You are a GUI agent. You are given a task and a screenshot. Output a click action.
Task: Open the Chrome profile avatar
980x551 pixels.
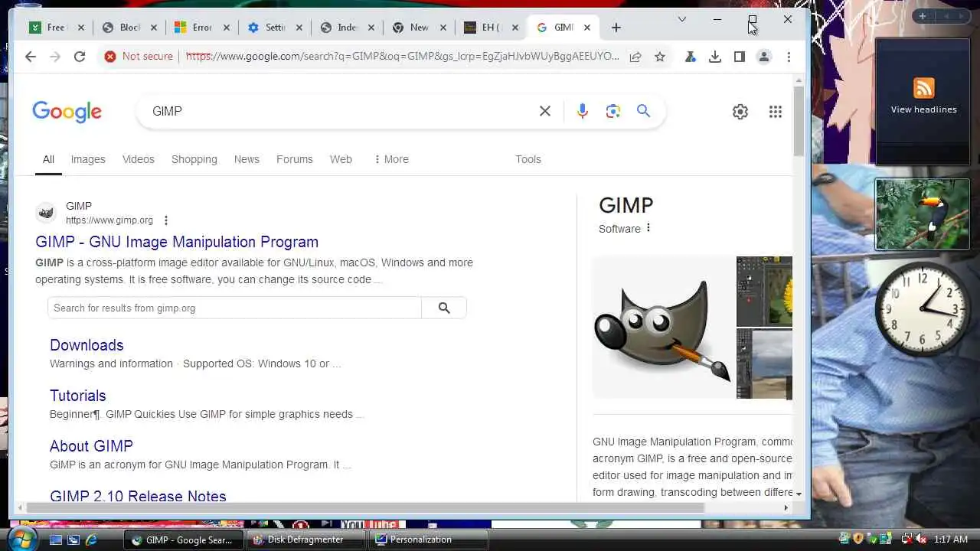764,57
